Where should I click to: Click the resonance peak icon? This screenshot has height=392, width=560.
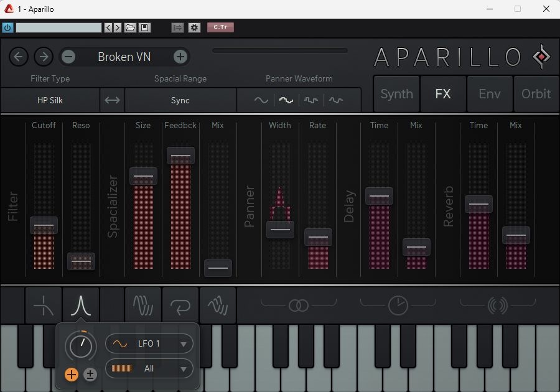81,306
